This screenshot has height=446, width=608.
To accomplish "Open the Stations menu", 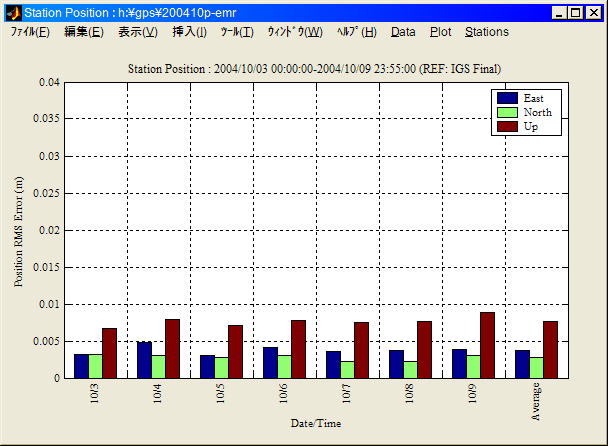I will point(487,32).
